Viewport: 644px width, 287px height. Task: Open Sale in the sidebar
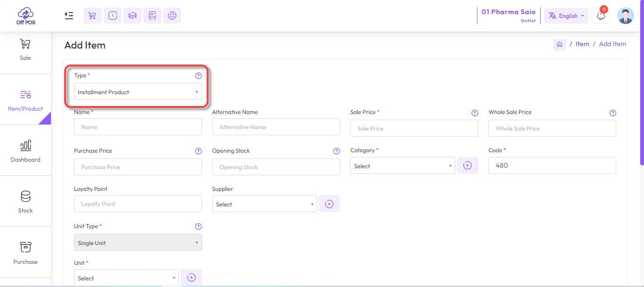25,50
